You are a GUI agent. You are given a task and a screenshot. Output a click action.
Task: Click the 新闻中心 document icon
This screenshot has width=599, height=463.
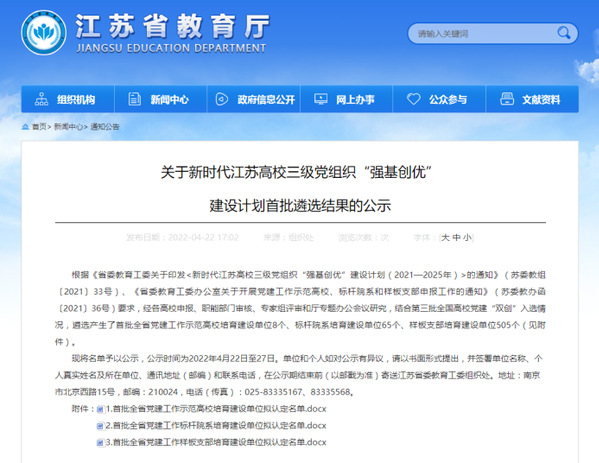tap(134, 99)
